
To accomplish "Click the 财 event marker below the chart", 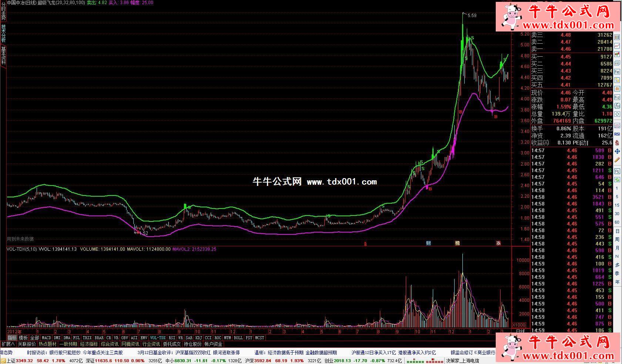I will pos(428,243).
